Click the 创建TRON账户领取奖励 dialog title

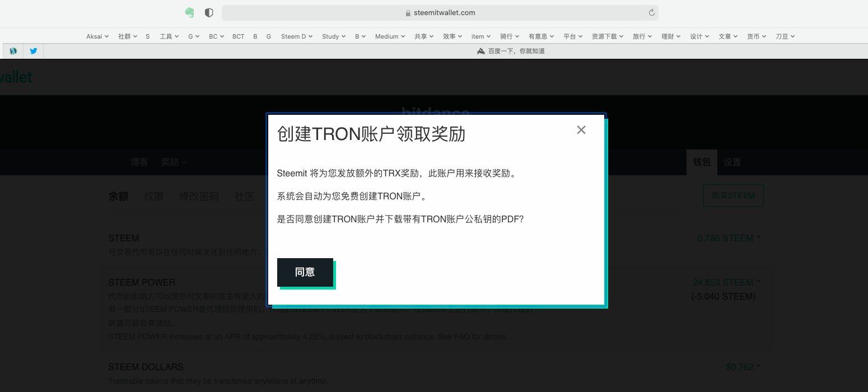click(371, 134)
